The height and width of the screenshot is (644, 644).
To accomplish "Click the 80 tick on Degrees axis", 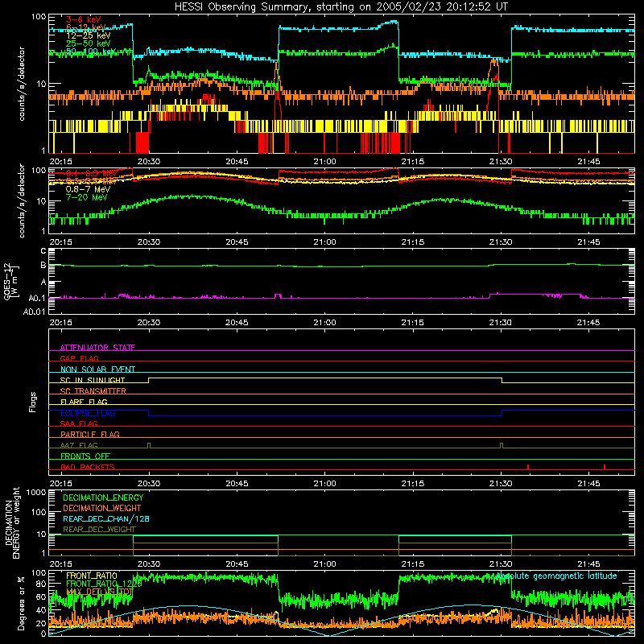I will tap(41, 584).
